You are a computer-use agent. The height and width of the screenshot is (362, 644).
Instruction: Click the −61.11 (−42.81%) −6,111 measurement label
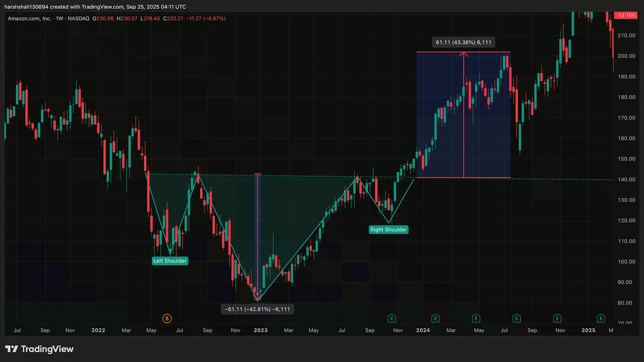tap(258, 309)
